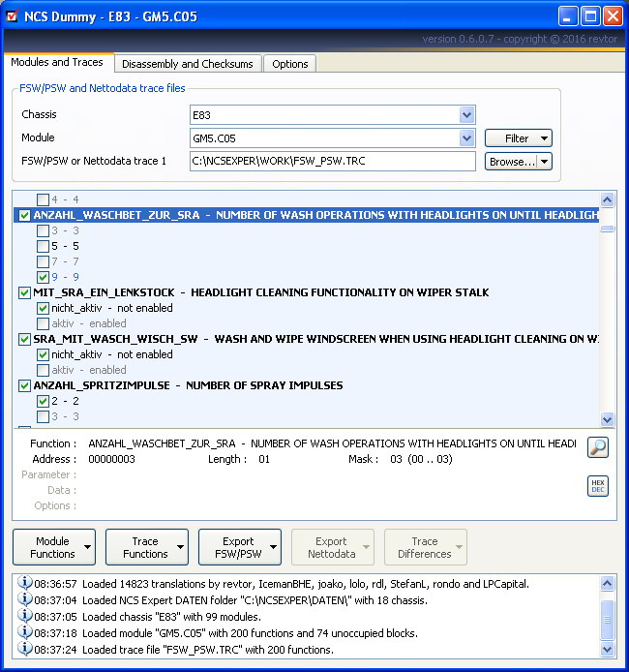Click the function list scrollbar thumb

tap(607, 229)
